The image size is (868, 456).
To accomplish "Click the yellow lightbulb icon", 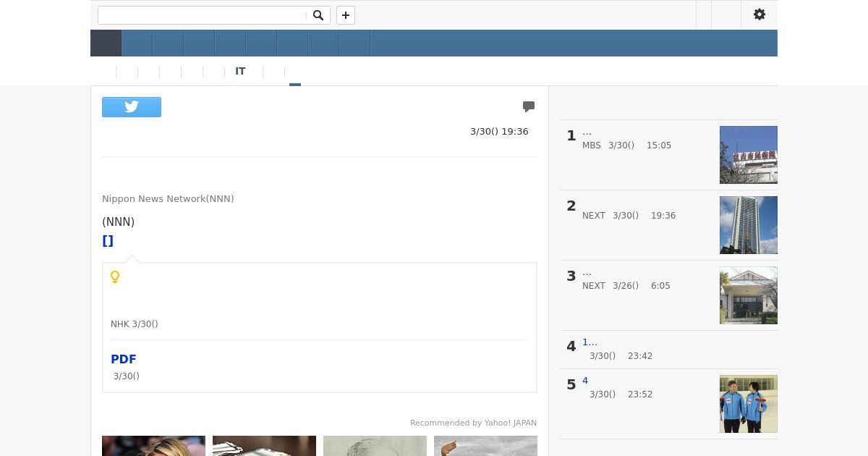I will pos(115,276).
